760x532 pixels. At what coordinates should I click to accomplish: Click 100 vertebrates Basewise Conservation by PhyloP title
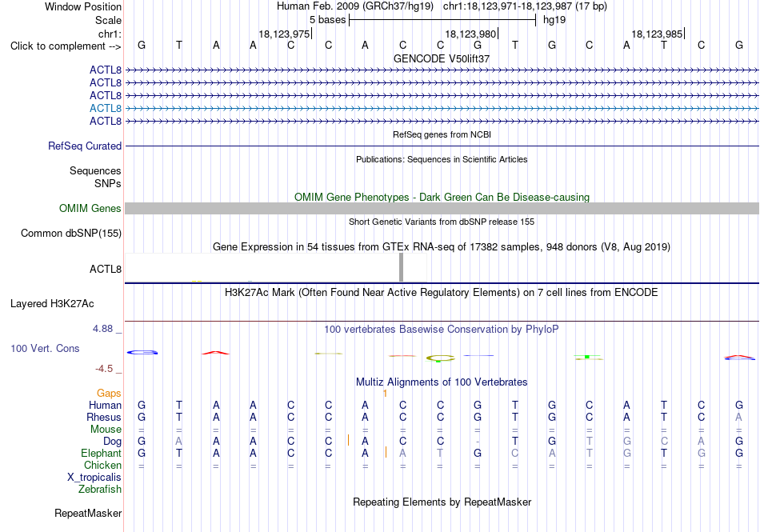click(442, 330)
